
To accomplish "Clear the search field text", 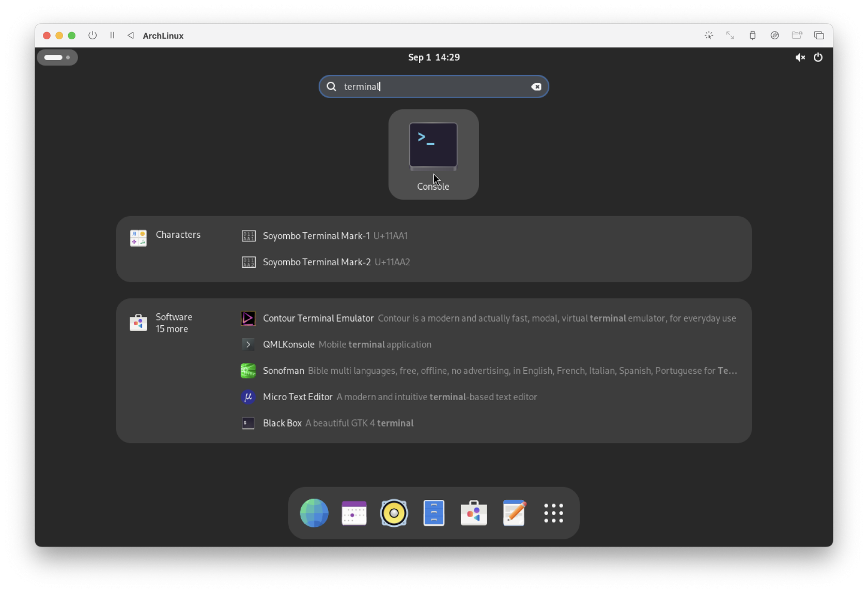I will (x=536, y=87).
